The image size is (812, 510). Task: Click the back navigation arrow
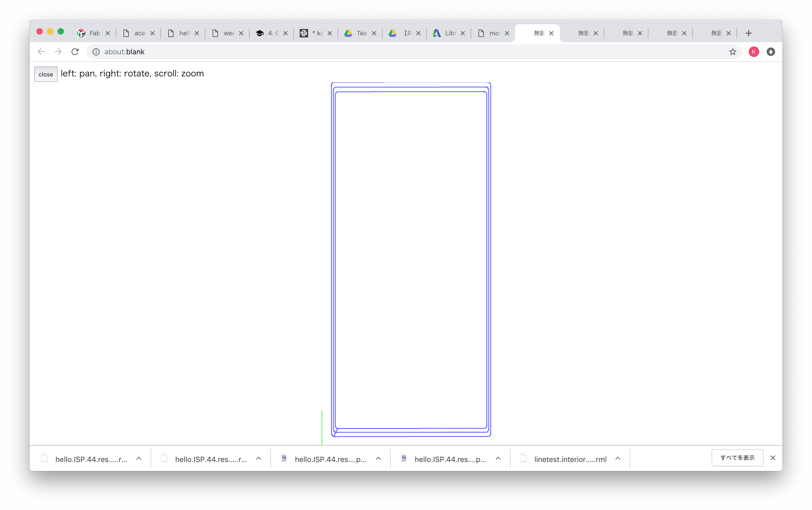pos(41,52)
